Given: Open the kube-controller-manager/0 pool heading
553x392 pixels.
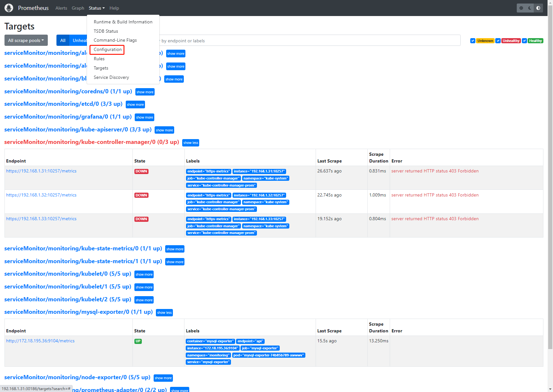Looking at the screenshot, I should click(x=91, y=142).
